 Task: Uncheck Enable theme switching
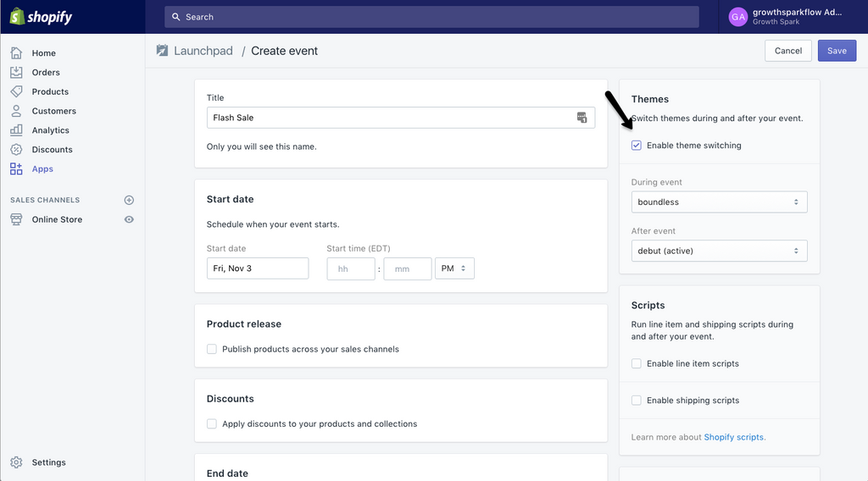coord(637,146)
